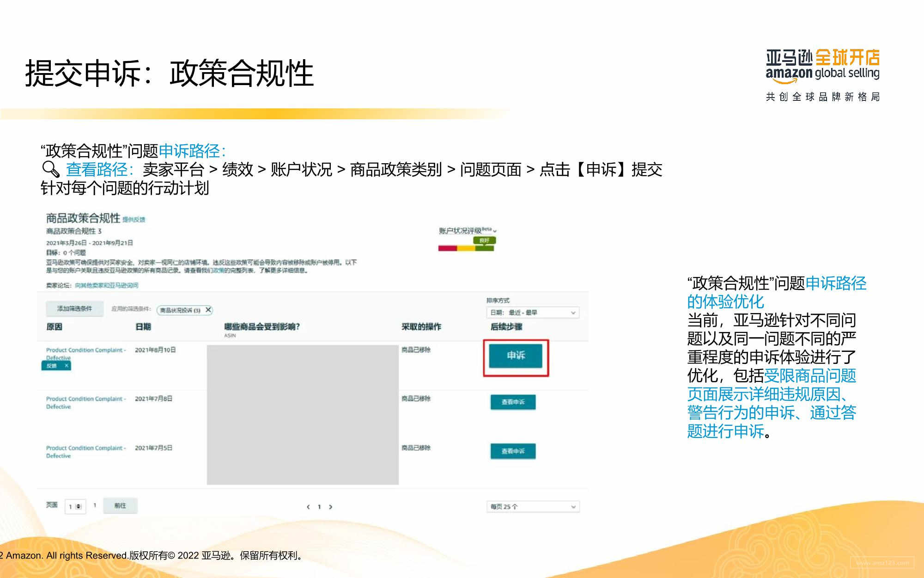Click the 商品政策合规性 page heading
924x578 pixels.
pyautogui.click(x=83, y=218)
